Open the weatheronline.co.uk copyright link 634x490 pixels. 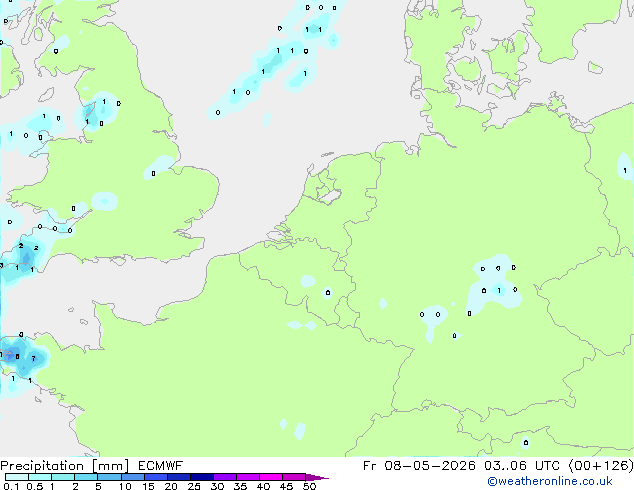(x=550, y=481)
